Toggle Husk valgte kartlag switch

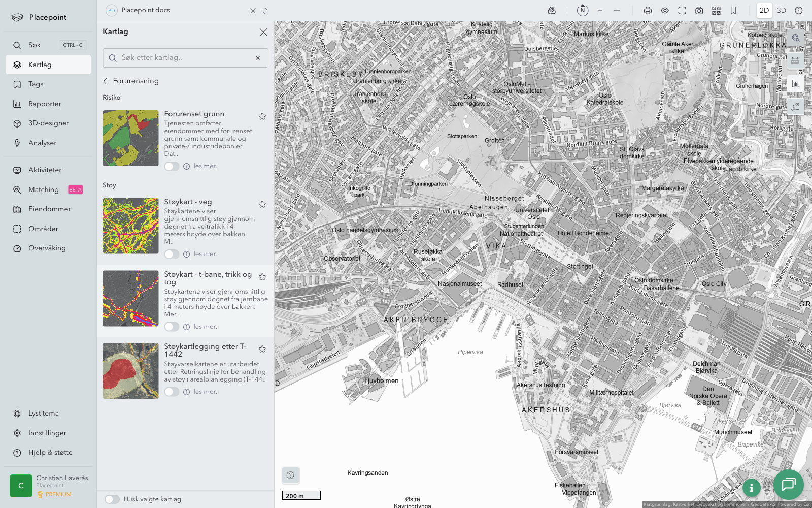coord(112,499)
